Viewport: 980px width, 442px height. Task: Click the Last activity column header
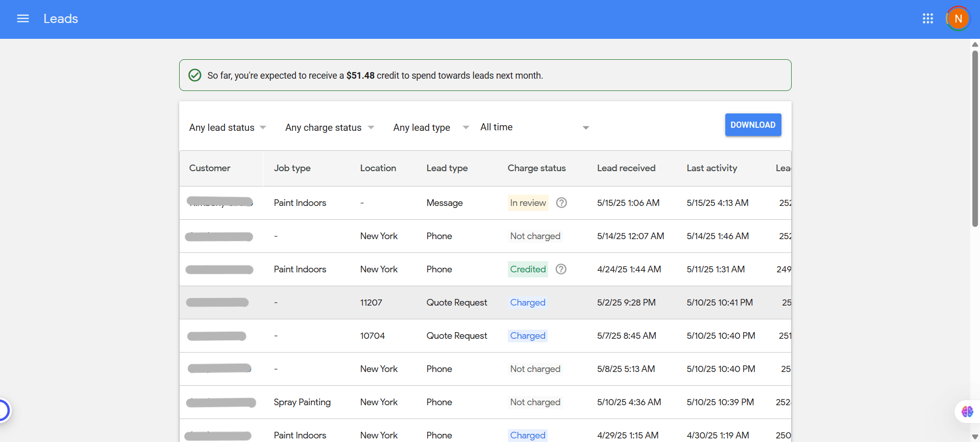(x=712, y=168)
